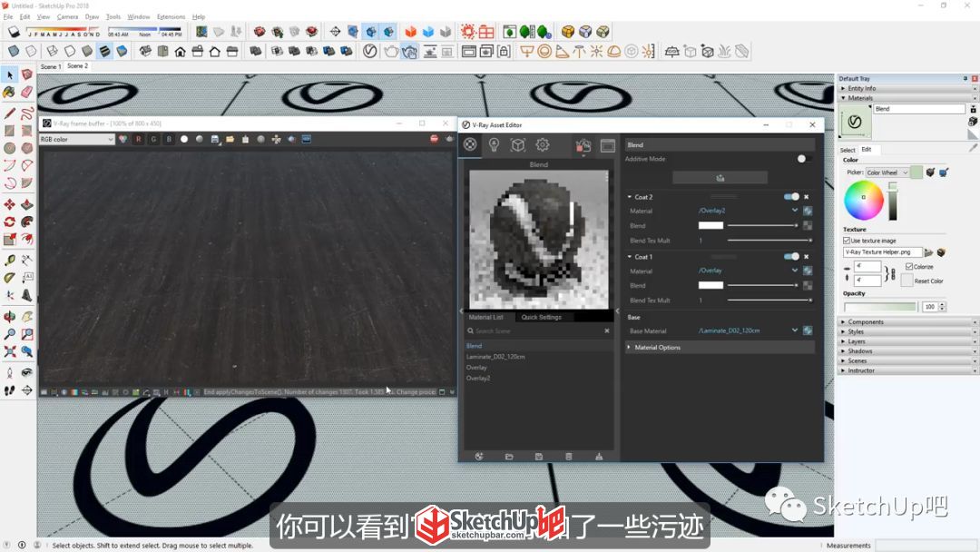Select Overlay2 in material list
Image resolution: width=980 pixels, height=552 pixels.
(x=478, y=379)
